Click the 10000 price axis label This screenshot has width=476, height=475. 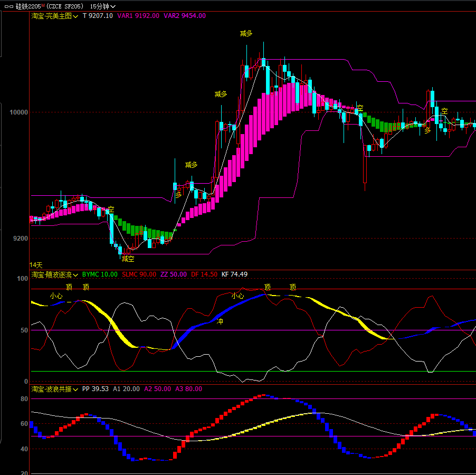click(x=18, y=112)
